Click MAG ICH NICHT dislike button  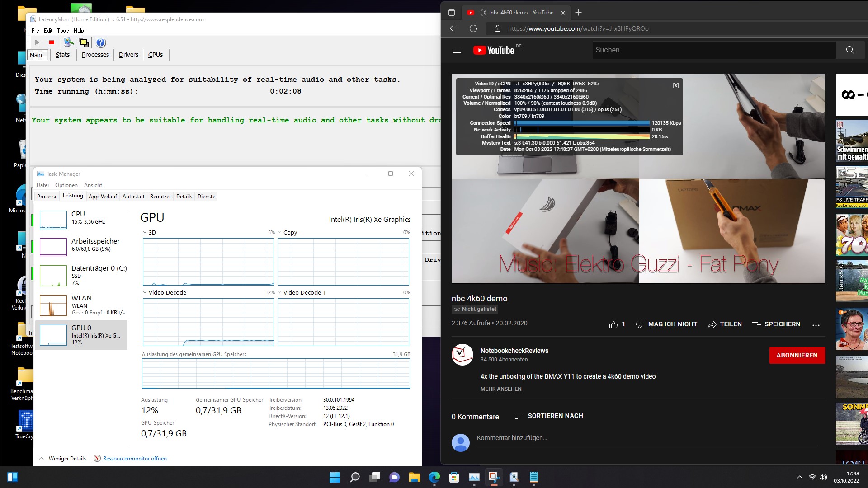(x=666, y=324)
